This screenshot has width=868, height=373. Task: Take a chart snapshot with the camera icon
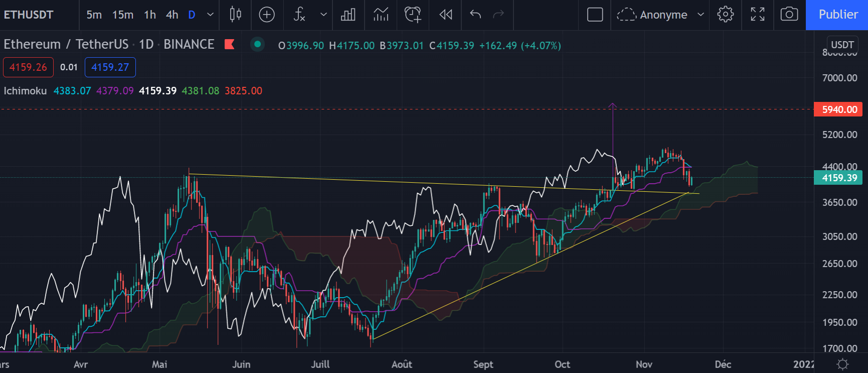point(789,15)
